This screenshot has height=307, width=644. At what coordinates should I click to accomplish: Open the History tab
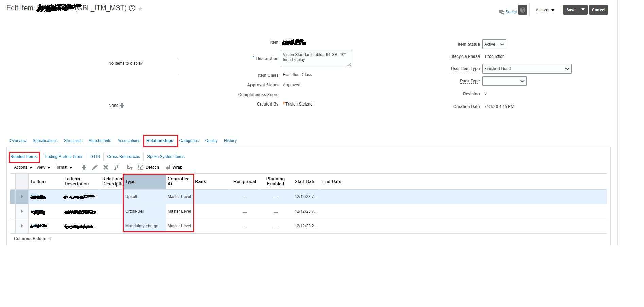click(230, 141)
